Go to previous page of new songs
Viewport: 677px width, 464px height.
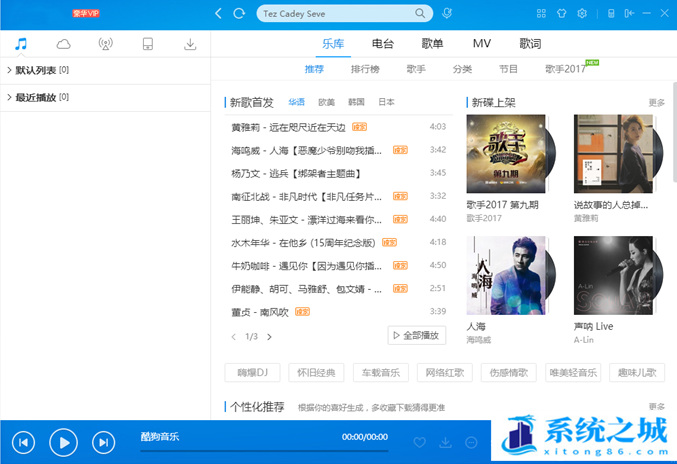(234, 337)
